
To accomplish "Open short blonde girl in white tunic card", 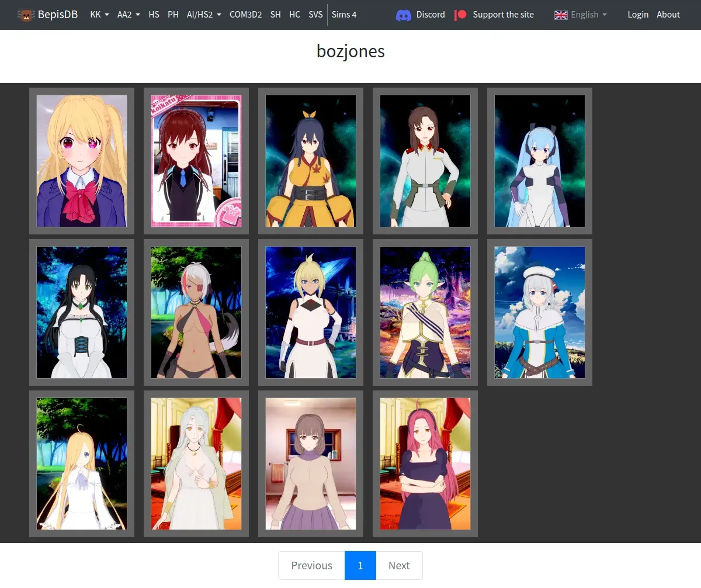I will pyautogui.click(x=311, y=312).
